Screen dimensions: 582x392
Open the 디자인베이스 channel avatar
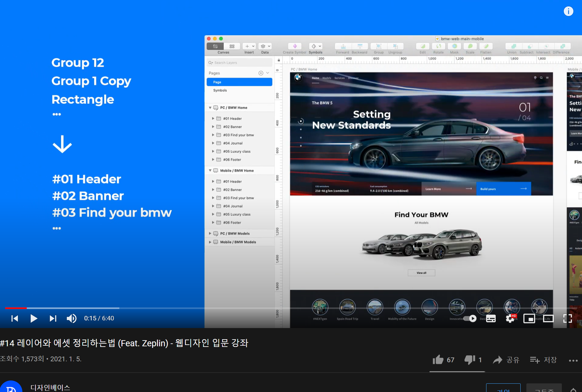tap(11, 386)
